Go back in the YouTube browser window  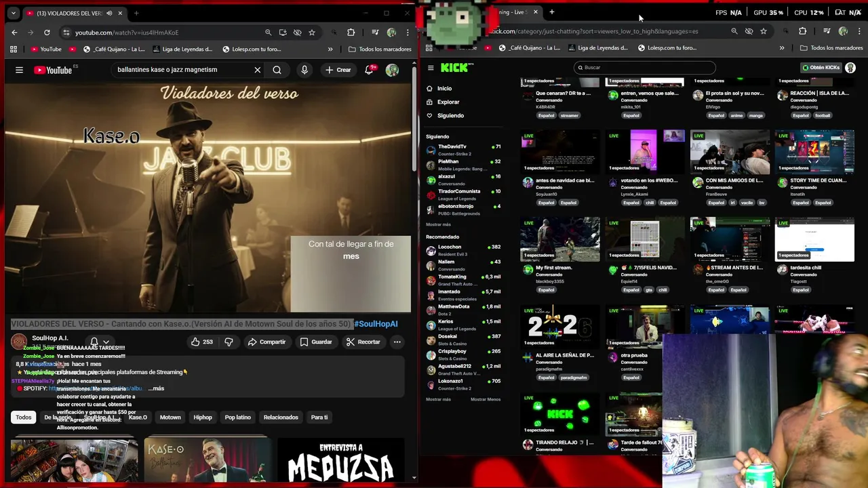(14, 32)
